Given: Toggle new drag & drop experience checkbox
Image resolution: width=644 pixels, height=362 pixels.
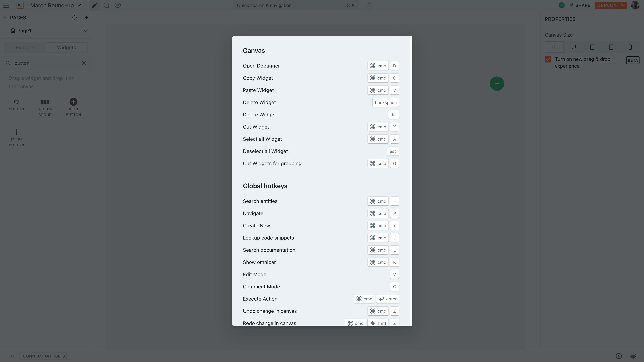Looking at the screenshot, I should (x=548, y=59).
